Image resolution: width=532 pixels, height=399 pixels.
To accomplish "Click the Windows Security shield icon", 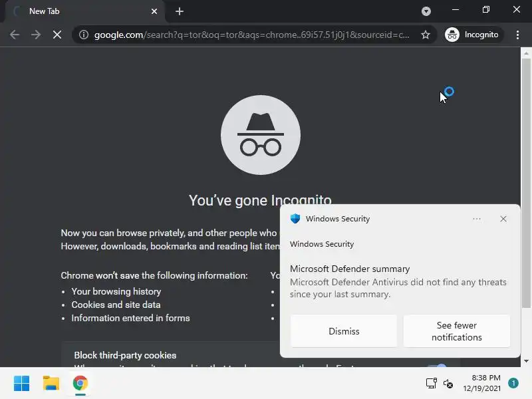I will [x=295, y=219].
